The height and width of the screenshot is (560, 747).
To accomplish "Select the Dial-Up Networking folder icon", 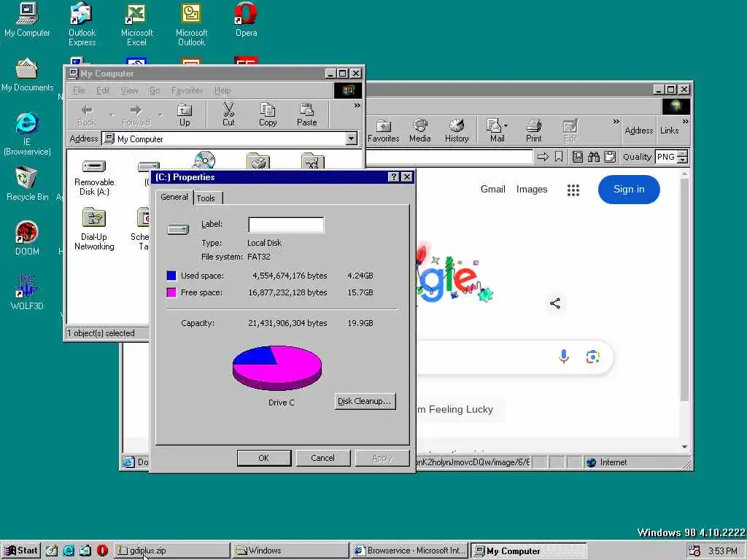I will 94,229.
